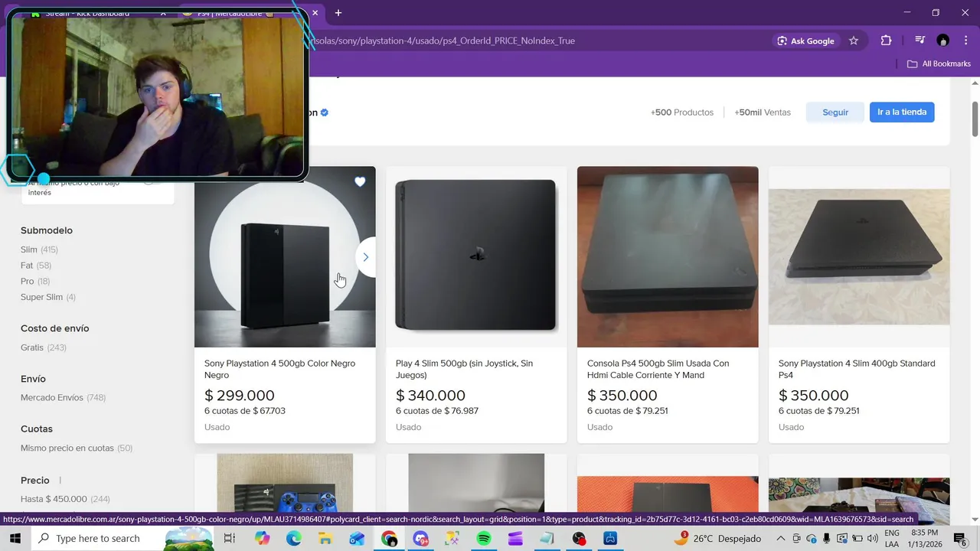Open the weather widget showing 26°C Despejado
The height and width of the screenshot is (551, 980).
tap(718, 539)
